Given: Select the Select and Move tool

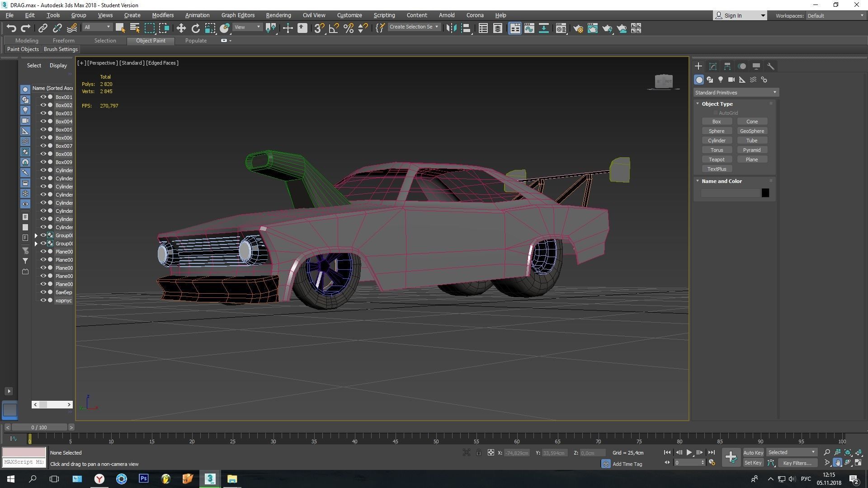Looking at the screenshot, I should 181,28.
